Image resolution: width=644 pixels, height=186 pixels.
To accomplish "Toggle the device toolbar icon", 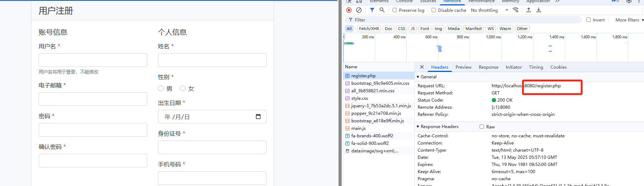I will click(359, 1).
